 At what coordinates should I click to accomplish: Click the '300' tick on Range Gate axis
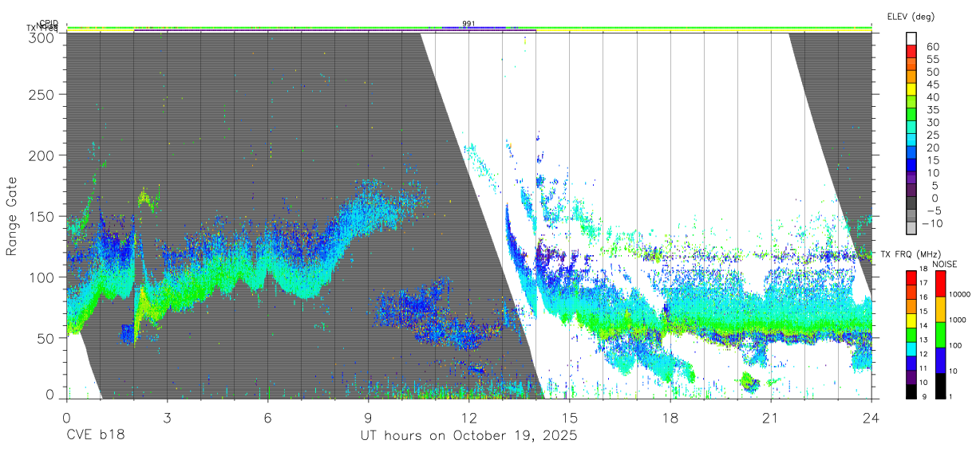[x=41, y=37]
